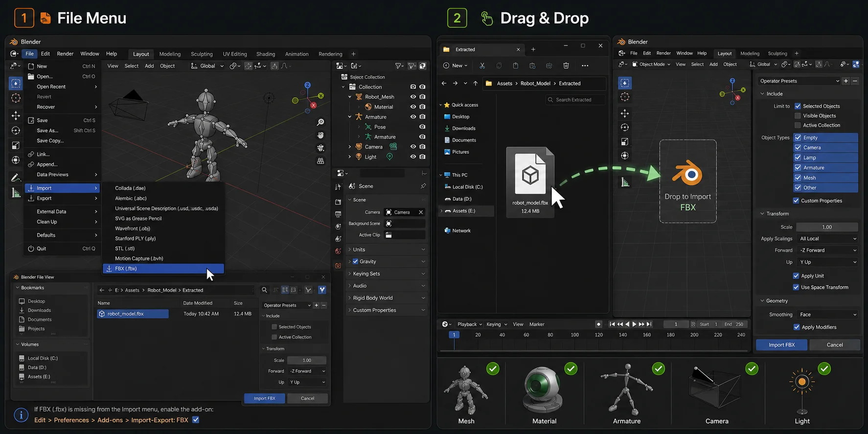Select the Scale tool in left Blender toolbar
This screenshot has width=868, height=434.
point(16,145)
